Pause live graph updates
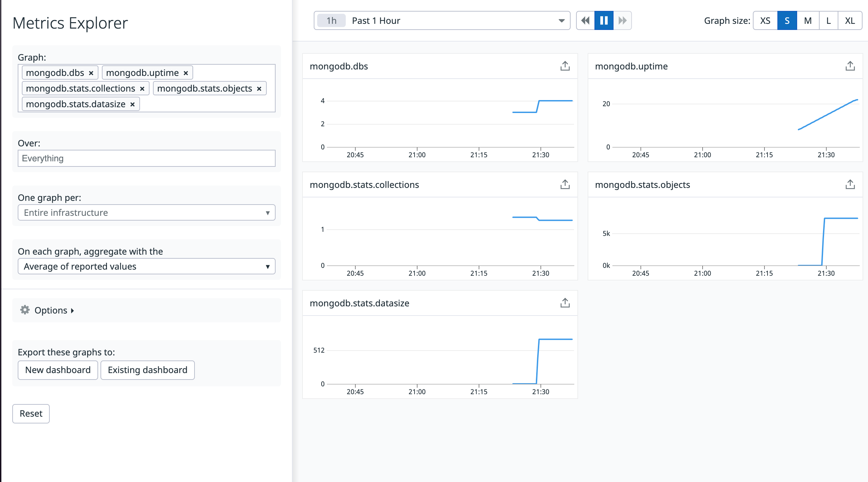Viewport: 868px width, 482px height. point(604,20)
